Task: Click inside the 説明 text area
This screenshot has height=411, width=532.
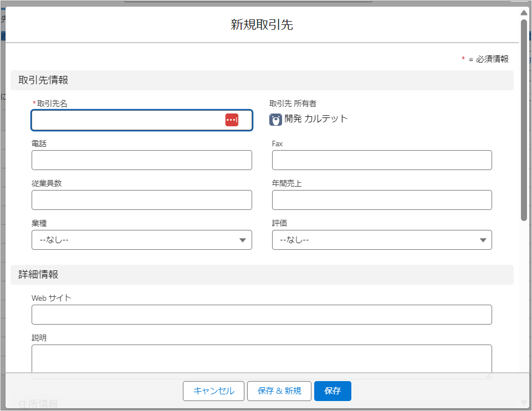Action: (262, 361)
